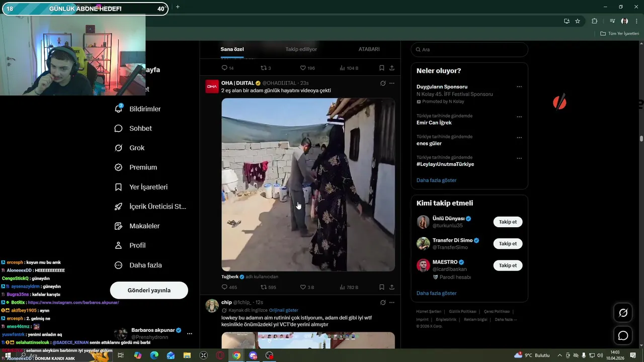Screen dimensions: 644x362
Task: Open options for enes güler trend
Action: 519,137
